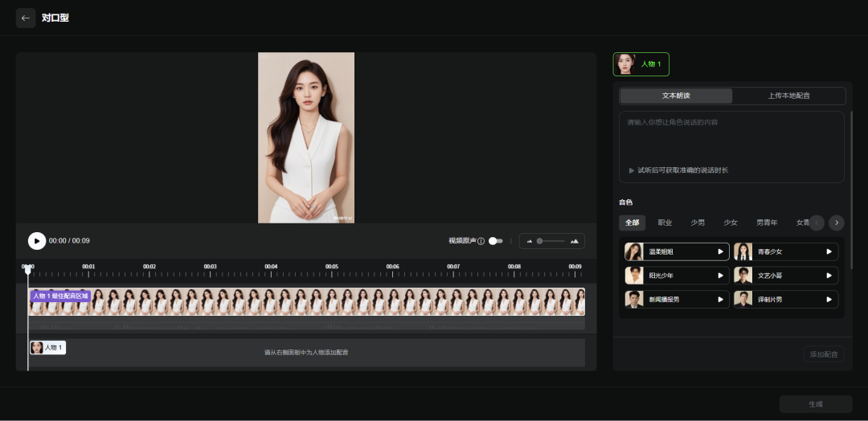Click the 生成 generate button
Image resolution: width=868 pixels, height=421 pixels.
click(x=815, y=404)
